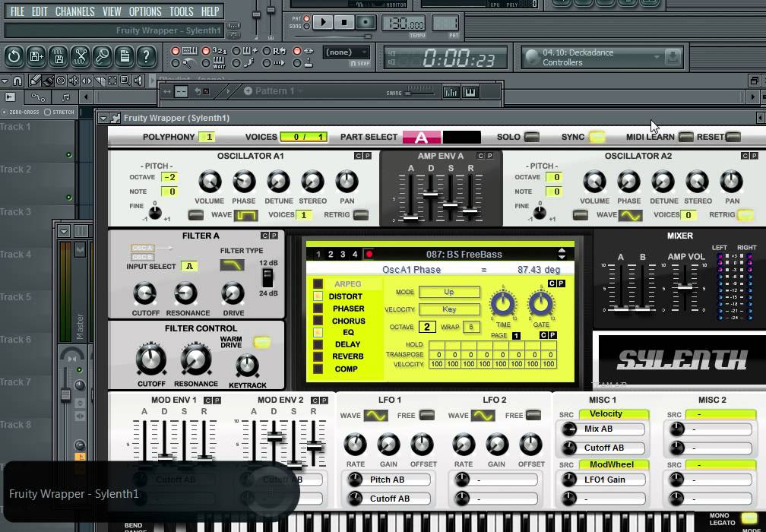Open the snap (none) dropdown
Image resolution: width=766 pixels, height=532 pixels.
pyautogui.click(x=347, y=52)
